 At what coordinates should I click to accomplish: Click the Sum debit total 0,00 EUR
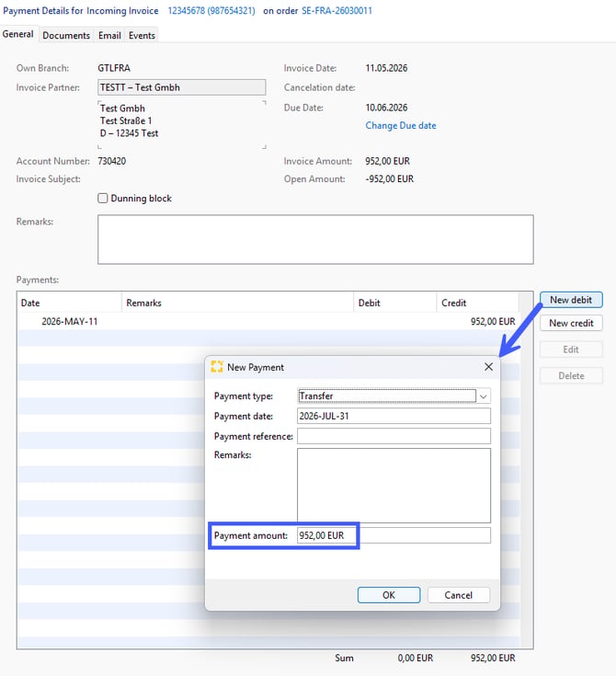(416, 658)
